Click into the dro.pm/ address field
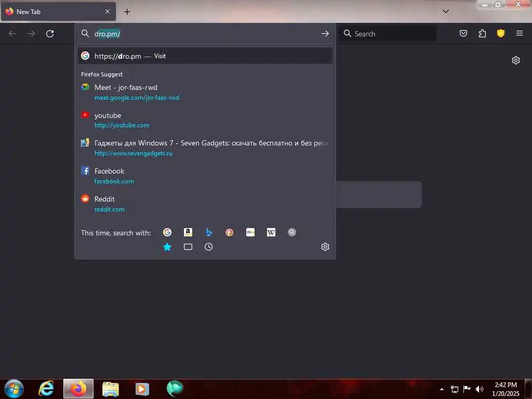The height and width of the screenshot is (399, 532). pyautogui.click(x=204, y=34)
